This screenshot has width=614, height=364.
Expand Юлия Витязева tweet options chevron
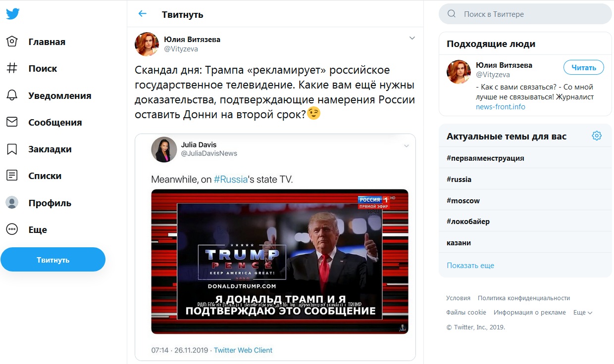click(412, 38)
